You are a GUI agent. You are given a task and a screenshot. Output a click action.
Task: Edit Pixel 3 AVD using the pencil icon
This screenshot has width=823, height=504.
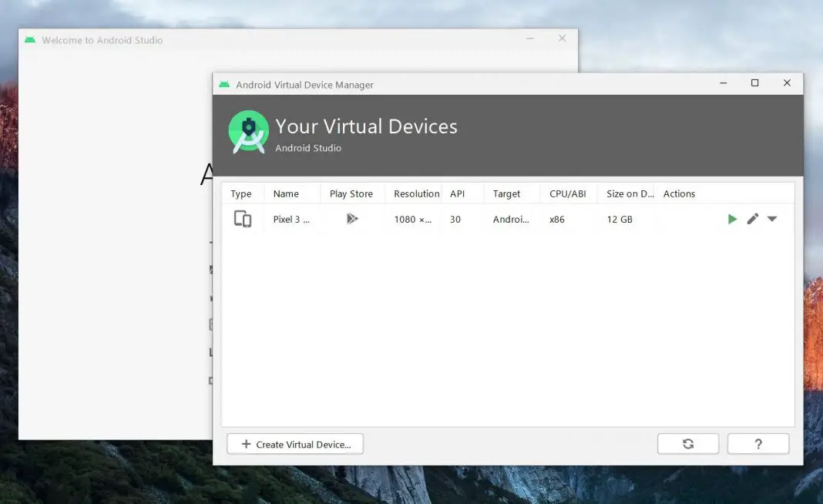753,219
